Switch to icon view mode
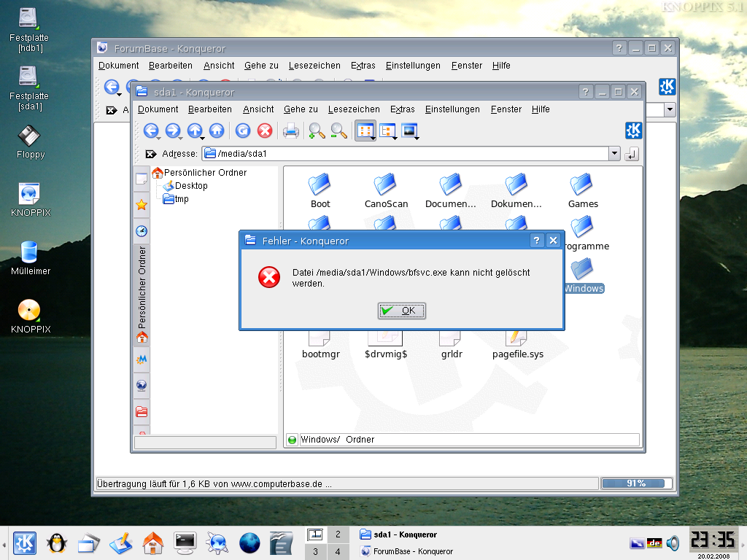747x560 pixels. 365,131
